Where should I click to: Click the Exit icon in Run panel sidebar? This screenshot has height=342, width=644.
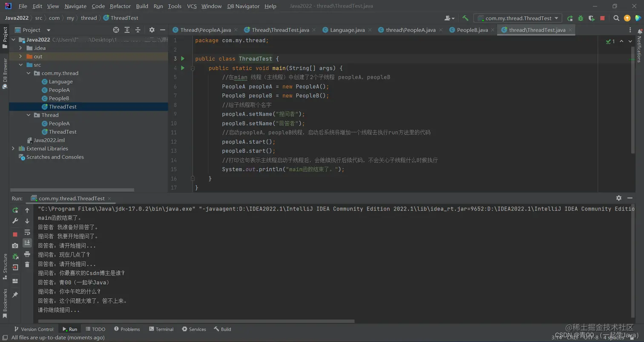[x=15, y=267]
